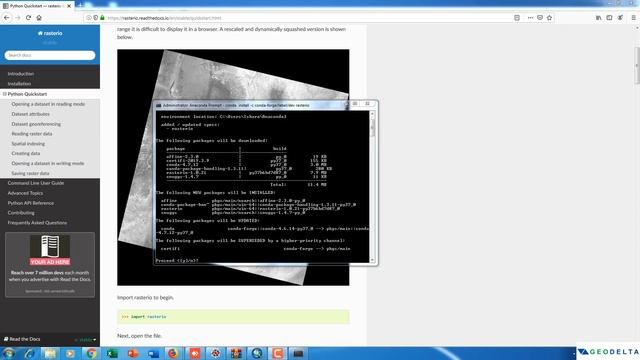Jump to Opening a dataset in writing mode
The image size is (640, 360).
(48, 163)
